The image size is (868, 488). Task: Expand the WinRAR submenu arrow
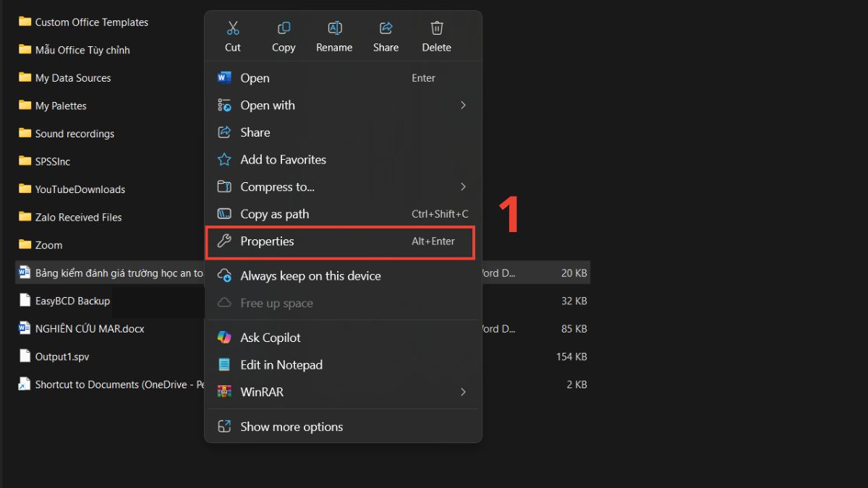pos(463,392)
